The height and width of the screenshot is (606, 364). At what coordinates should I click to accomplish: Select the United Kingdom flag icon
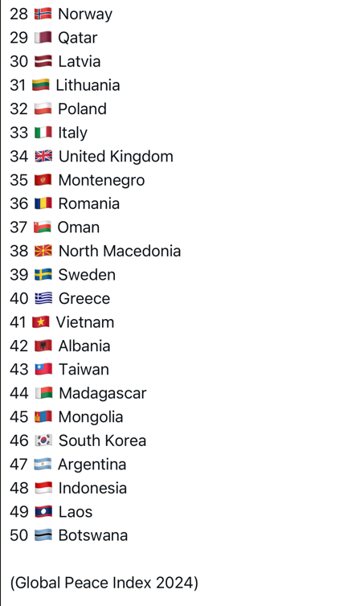point(43,157)
